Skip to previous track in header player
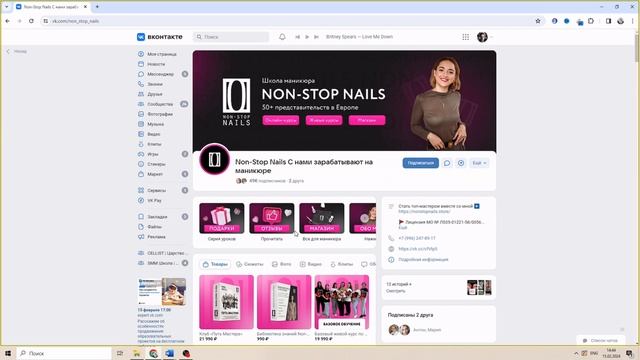Screen dimensions: 640x360 298,37
